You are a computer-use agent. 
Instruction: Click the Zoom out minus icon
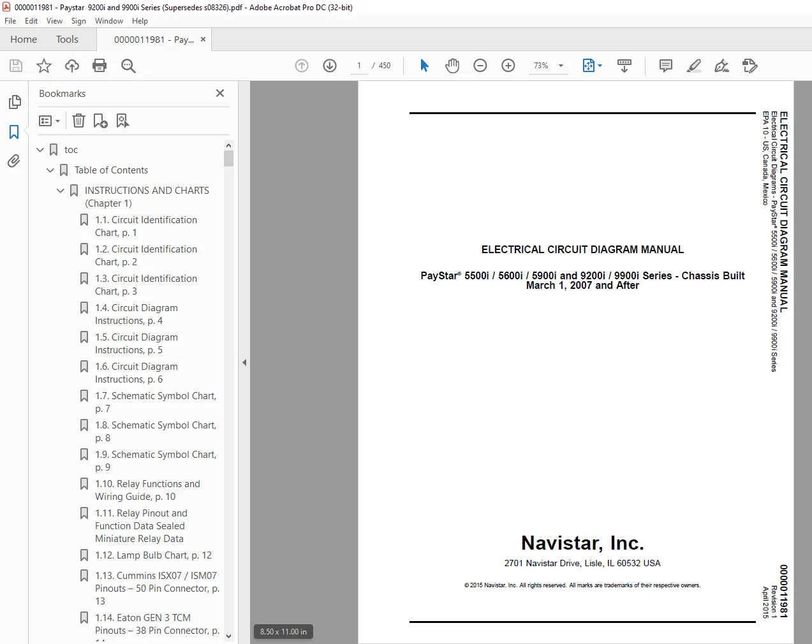[x=480, y=66]
